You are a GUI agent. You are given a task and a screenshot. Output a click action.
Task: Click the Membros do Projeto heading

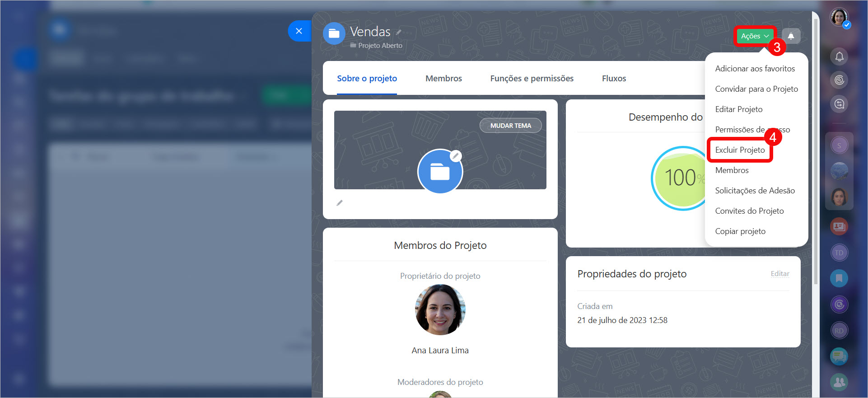coord(440,245)
